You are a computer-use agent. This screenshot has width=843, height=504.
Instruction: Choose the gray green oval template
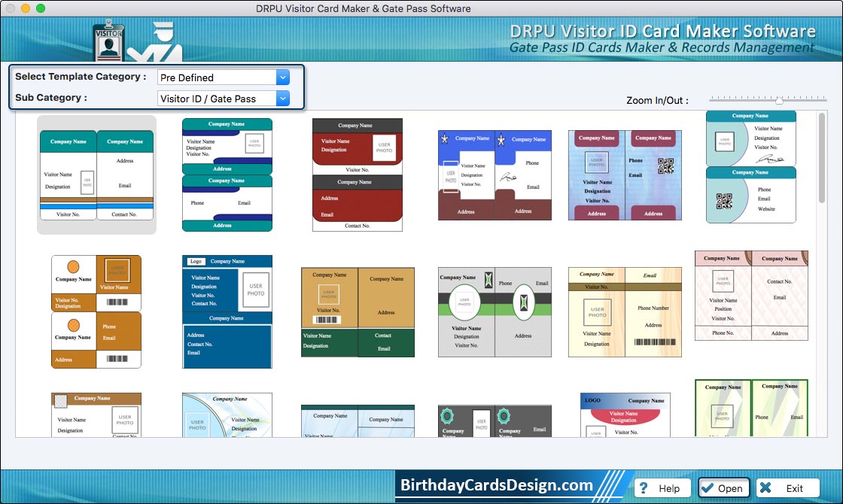[495, 311]
